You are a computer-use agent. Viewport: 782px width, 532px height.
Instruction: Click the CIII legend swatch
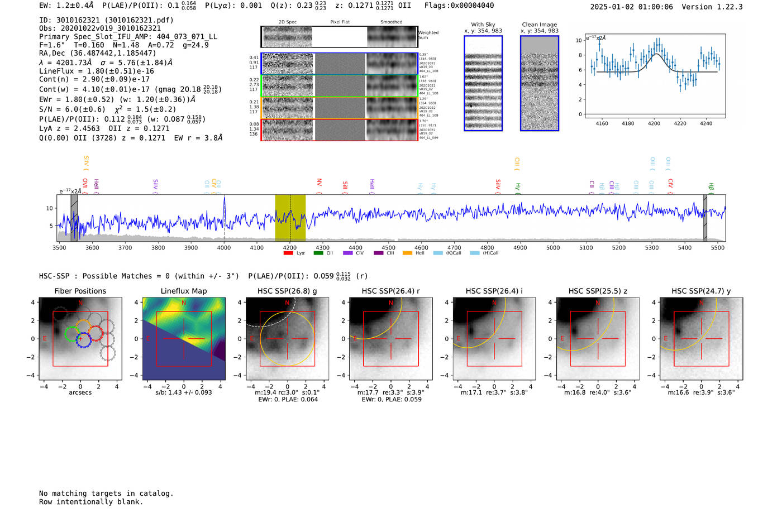(x=379, y=253)
